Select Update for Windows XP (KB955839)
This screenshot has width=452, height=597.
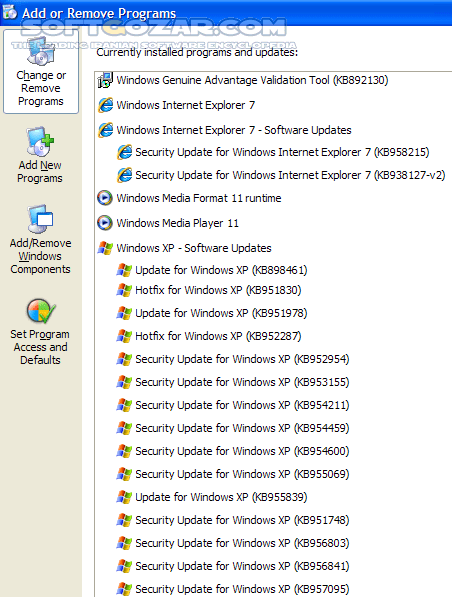pyautogui.click(x=221, y=497)
